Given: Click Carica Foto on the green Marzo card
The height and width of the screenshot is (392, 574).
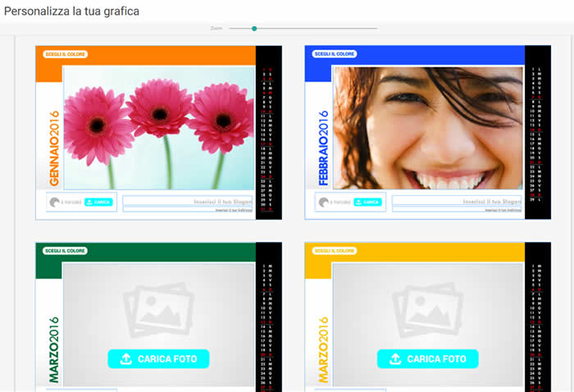Looking at the screenshot, I should pos(158,358).
